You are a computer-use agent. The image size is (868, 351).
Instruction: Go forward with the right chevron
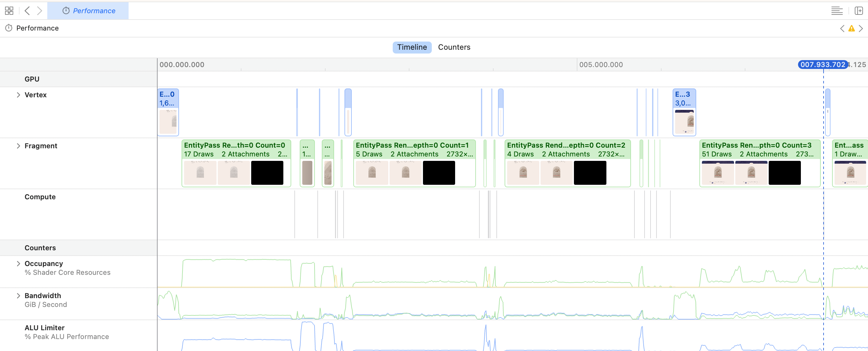39,11
